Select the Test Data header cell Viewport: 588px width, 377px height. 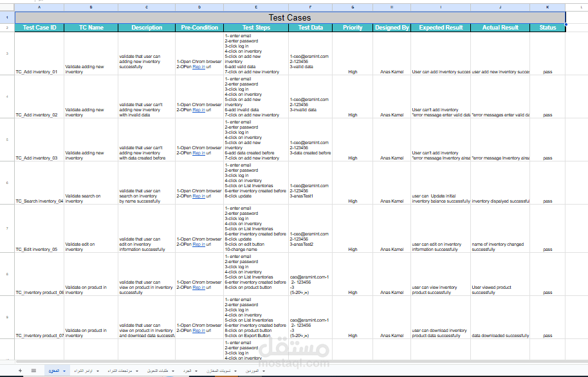pos(311,28)
